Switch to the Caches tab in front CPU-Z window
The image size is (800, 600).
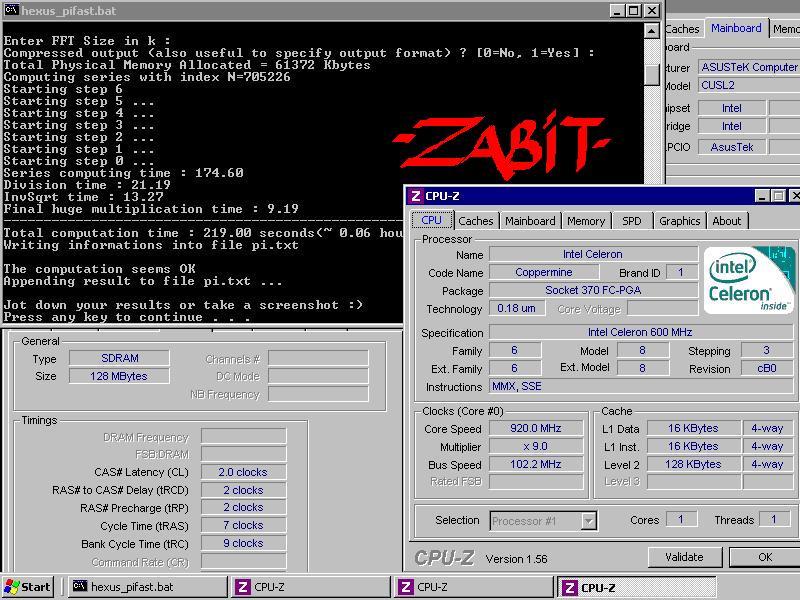[476, 221]
